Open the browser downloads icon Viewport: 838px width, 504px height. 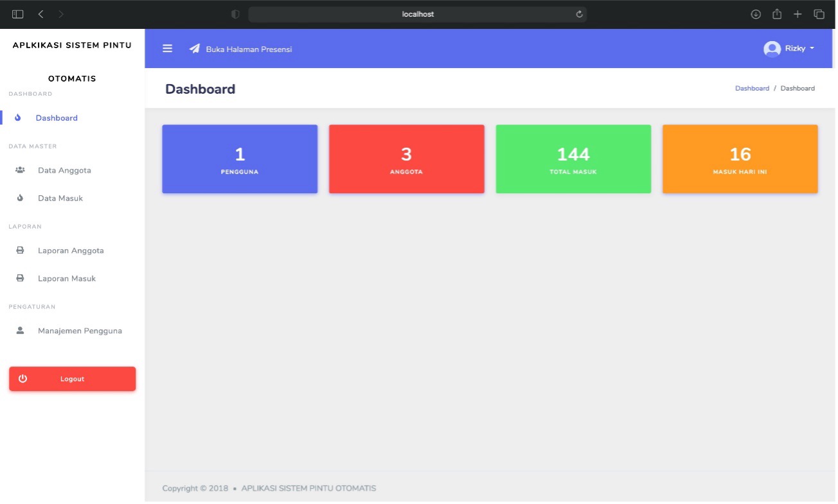(756, 14)
